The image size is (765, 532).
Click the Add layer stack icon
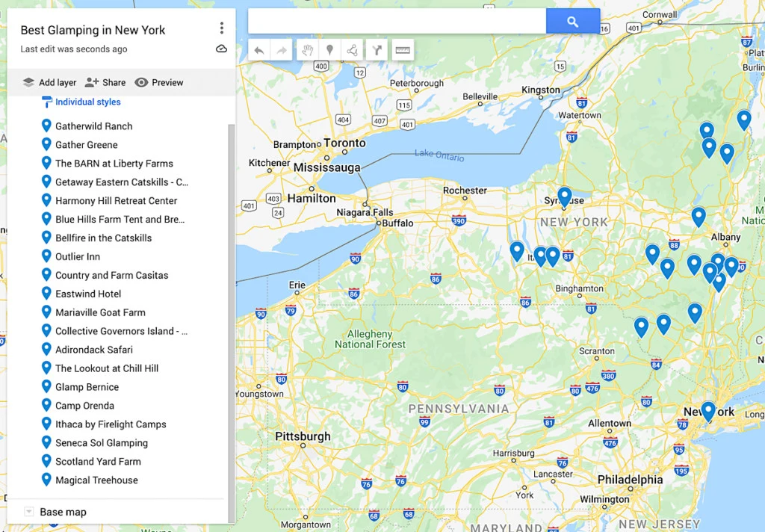pos(29,82)
